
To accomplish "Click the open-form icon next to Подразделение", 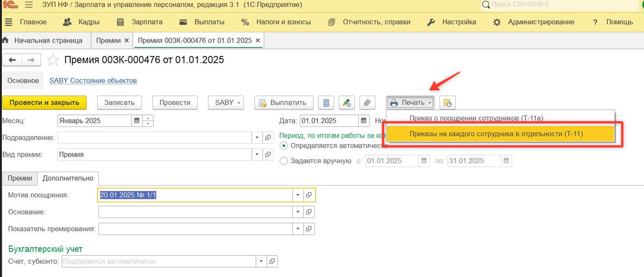I will (x=268, y=138).
